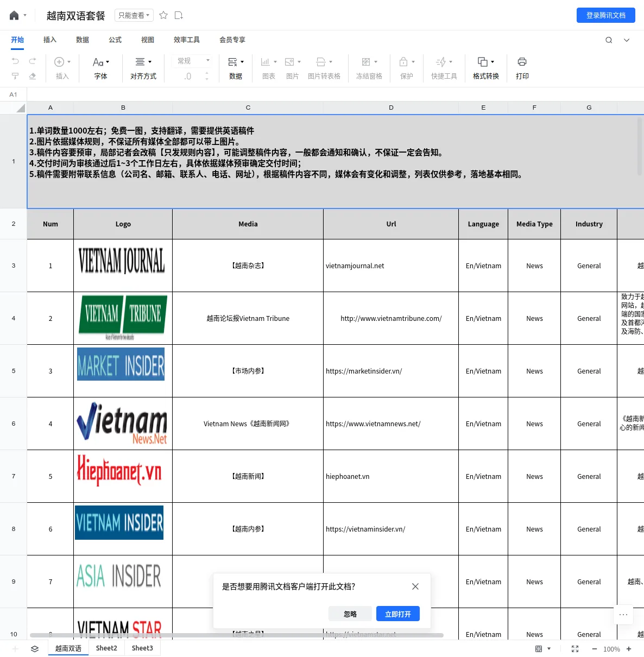The width and height of the screenshot is (644, 657).
Task: Insert a picture (图片)
Action: click(293, 68)
